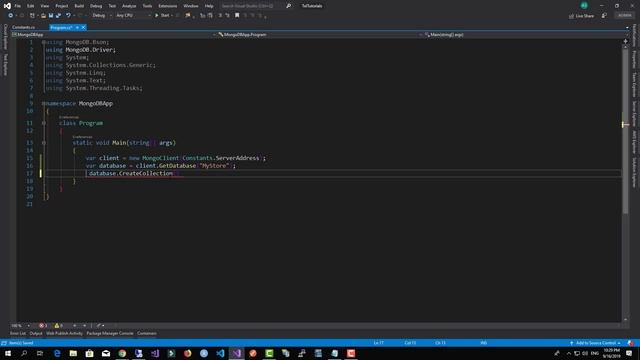
Task: Open the Package Manager Console tab
Action: pos(110,333)
